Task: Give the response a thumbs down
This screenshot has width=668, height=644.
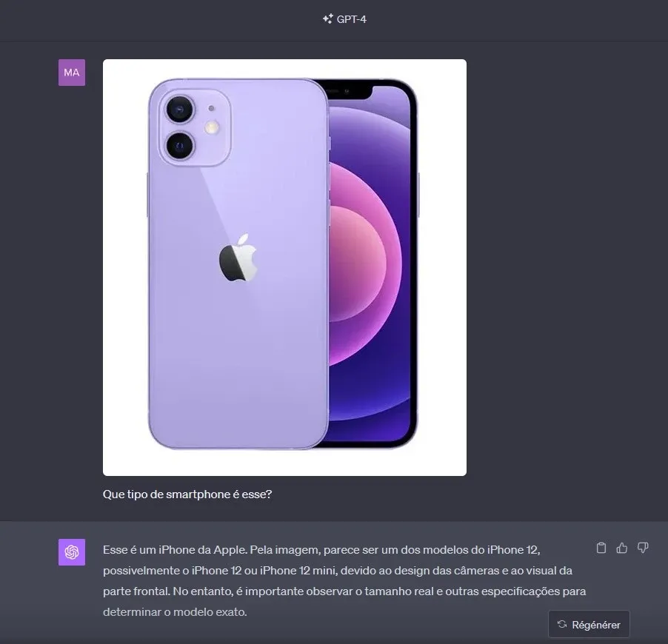Action: tap(643, 548)
